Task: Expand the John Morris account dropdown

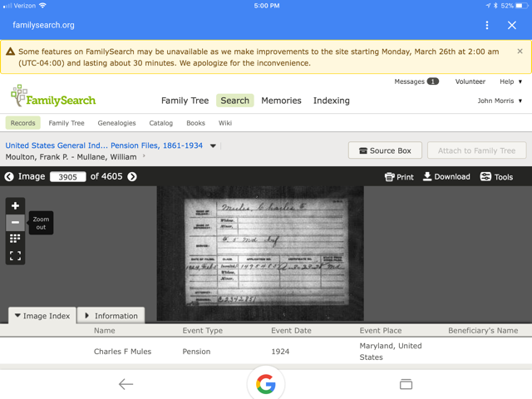Action: click(500, 101)
